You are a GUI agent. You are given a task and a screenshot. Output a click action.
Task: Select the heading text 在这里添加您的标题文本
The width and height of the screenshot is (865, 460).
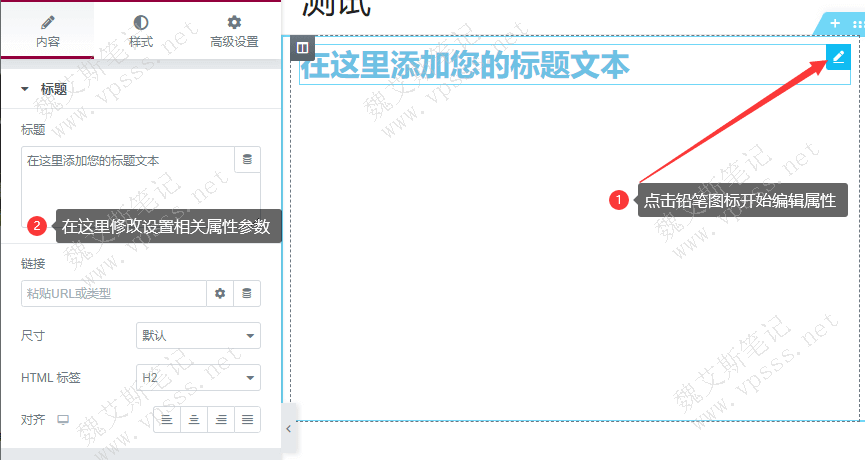pyautogui.click(x=464, y=65)
